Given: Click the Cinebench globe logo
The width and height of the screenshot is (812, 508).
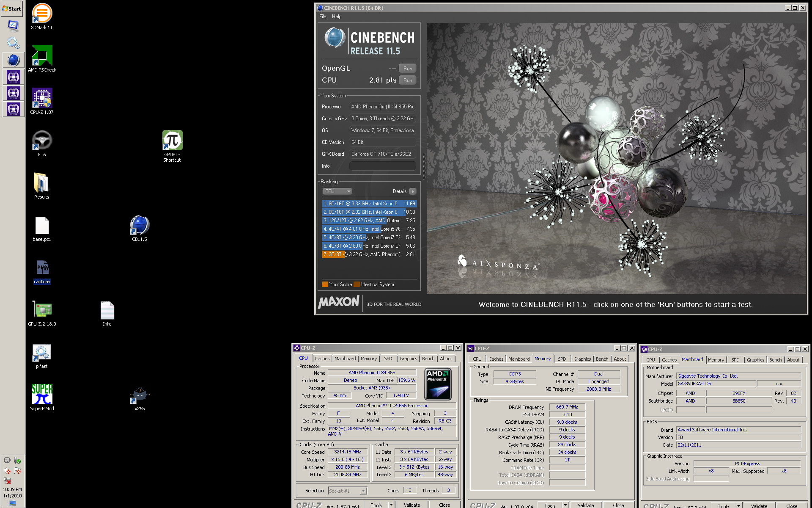Looking at the screenshot, I should point(335,37).
